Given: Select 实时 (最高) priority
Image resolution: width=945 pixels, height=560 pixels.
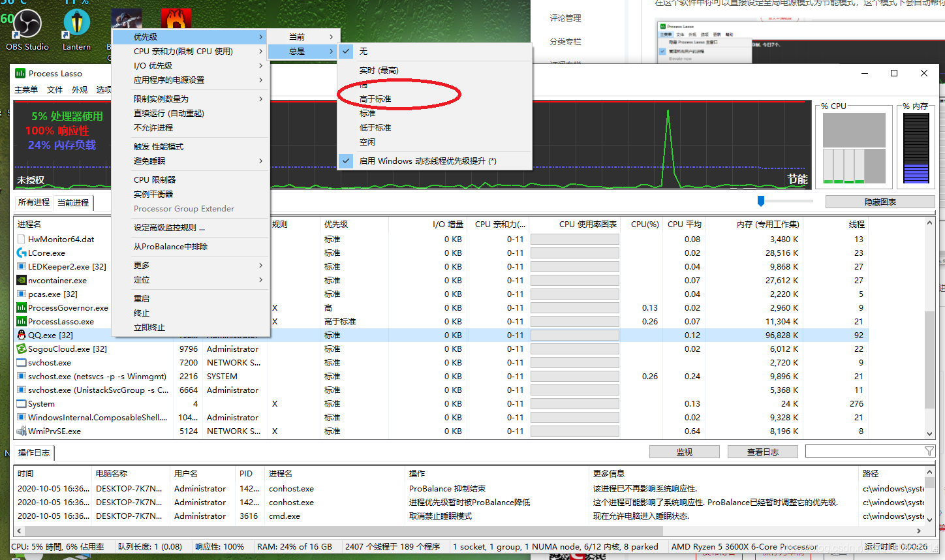Looking at the screenshot, I should [435, 70].
